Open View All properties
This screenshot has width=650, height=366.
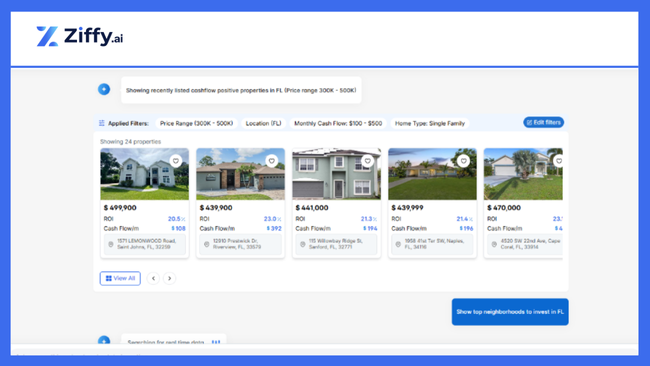tap(120, 278)
